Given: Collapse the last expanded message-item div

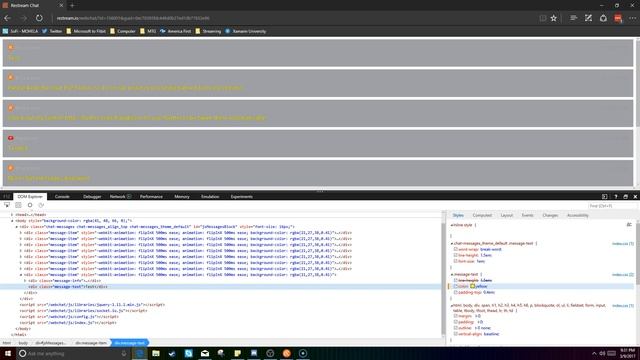Looking at the screenshot, I should [x=21, y=275].
